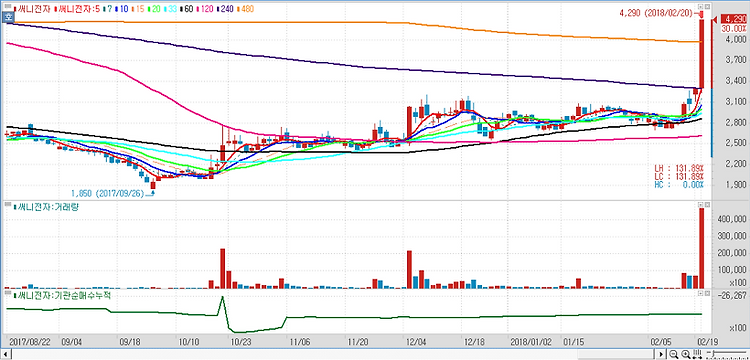This screenshot has height=360, width=750.
Task: Click the blue 호 button at chart corner
Action: (8, 17)
